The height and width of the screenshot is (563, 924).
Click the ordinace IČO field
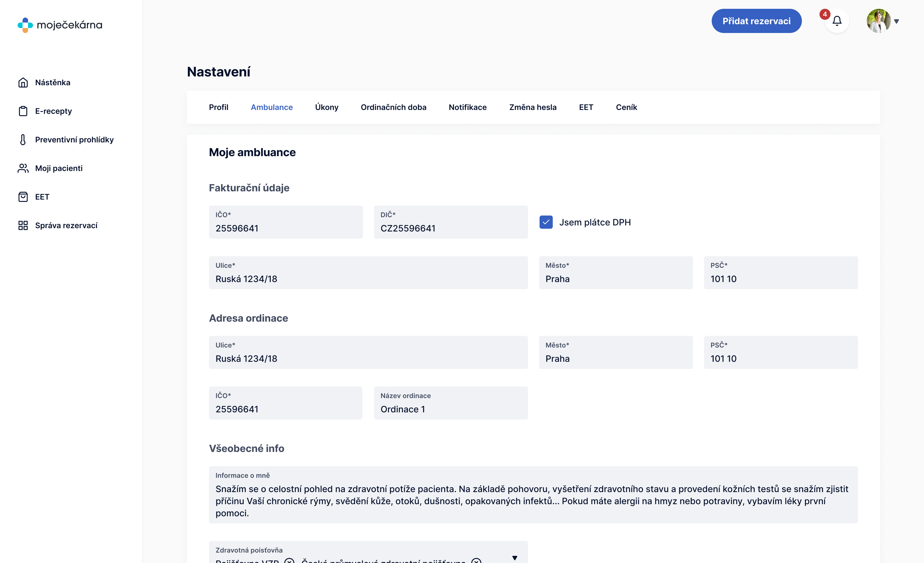click(x=286, y=403)
